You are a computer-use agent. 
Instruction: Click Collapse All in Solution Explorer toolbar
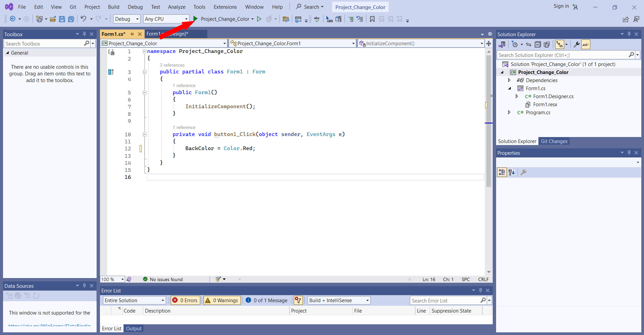click(x=538, y=45)
